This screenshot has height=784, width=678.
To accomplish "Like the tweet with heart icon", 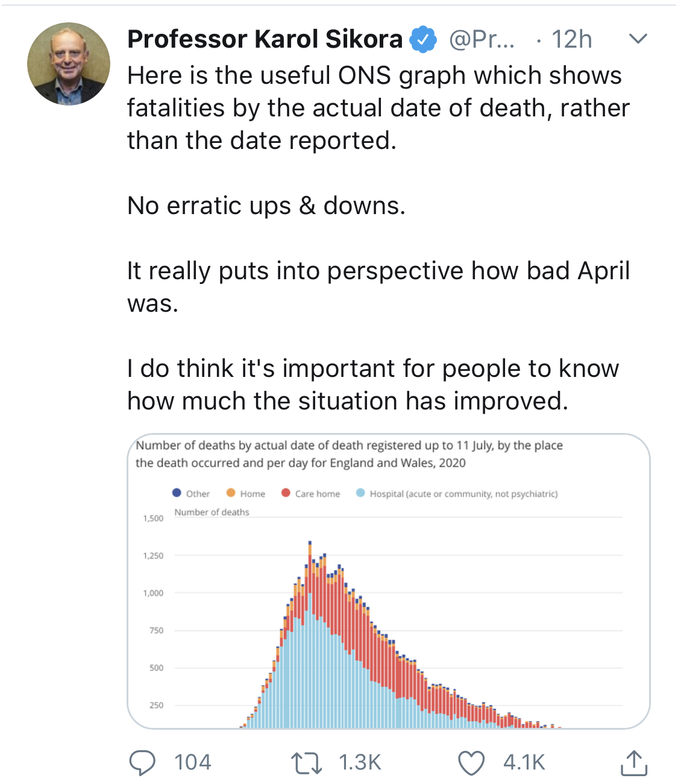I will click(471, 762).
